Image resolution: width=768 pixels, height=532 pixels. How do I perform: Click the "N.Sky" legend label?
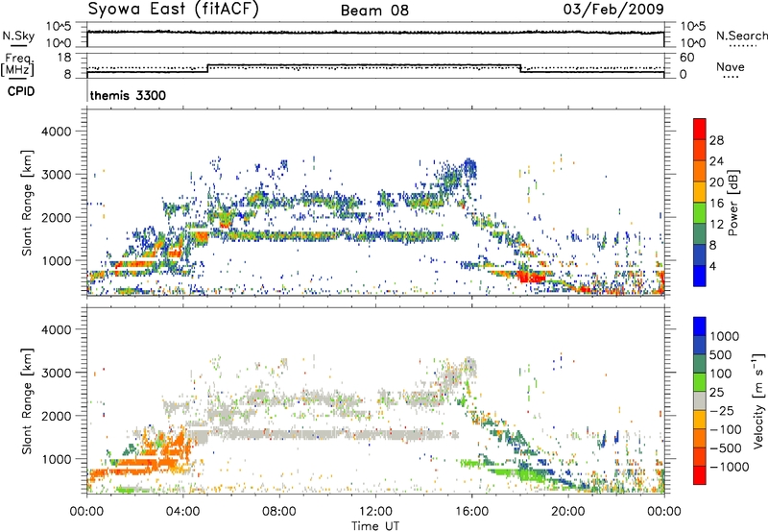pyautogui.click(x=18, y=36)
